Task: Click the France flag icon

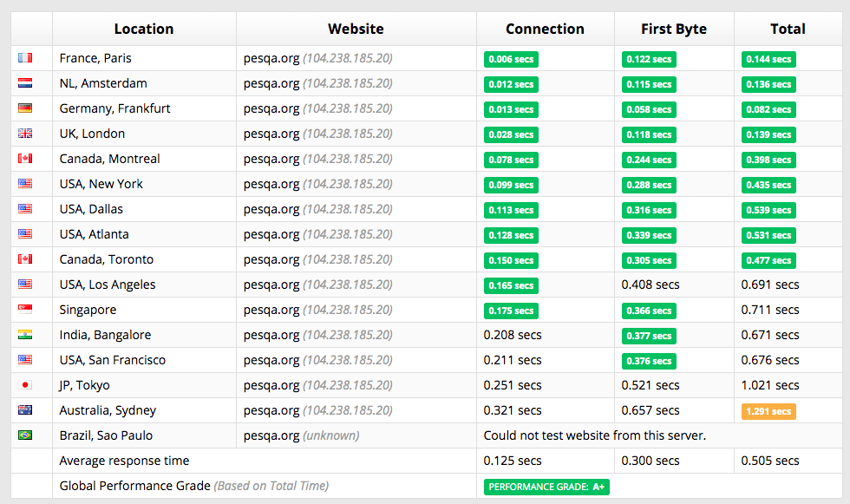Action: pyautogui.click(x=25, y=57)
